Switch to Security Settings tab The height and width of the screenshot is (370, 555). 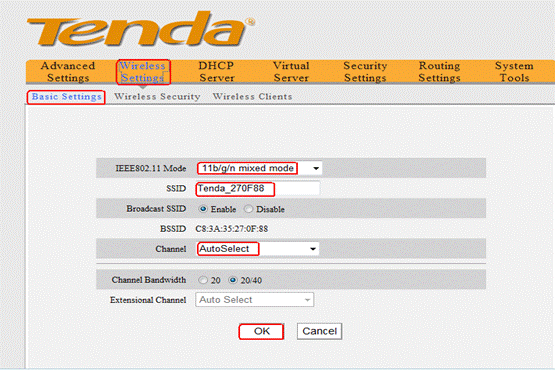coord(365,72)
